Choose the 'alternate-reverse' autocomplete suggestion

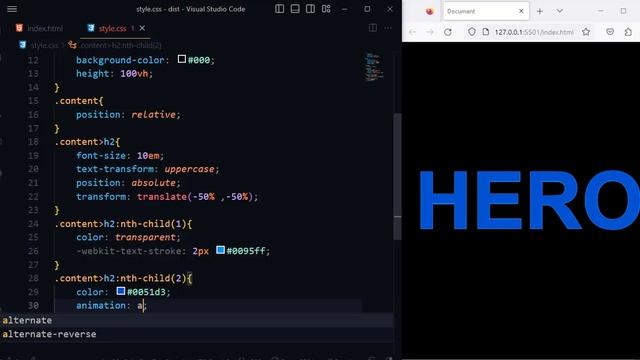pyautogui.click(x=197, y=334)
